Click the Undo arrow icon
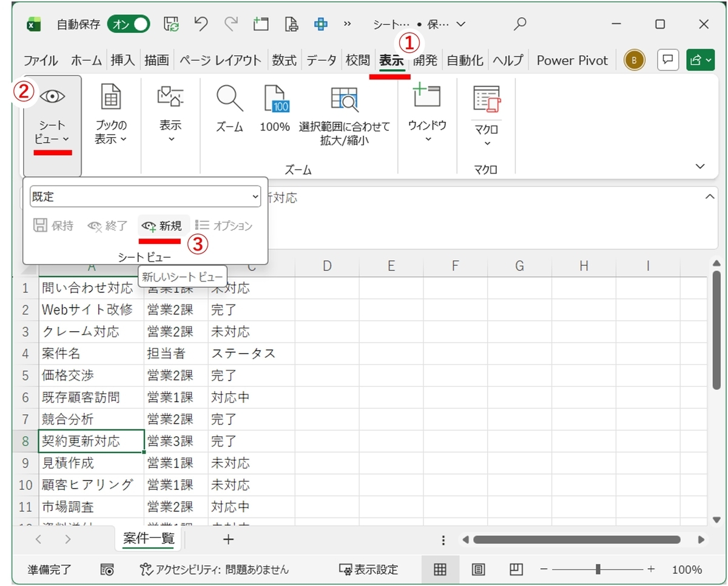 [x=201, y=24]
